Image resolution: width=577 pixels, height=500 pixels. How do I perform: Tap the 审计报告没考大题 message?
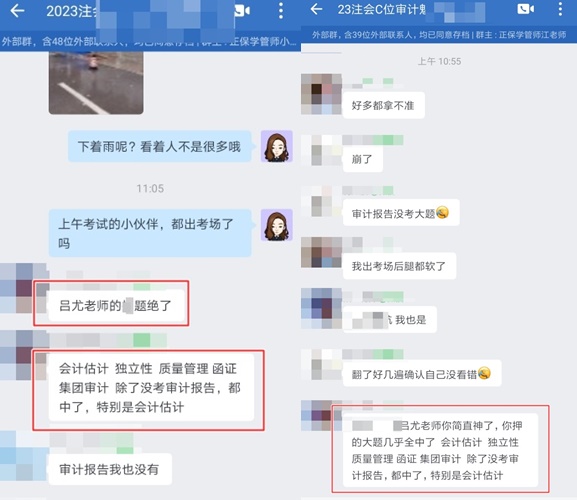[x=401, y=213]
